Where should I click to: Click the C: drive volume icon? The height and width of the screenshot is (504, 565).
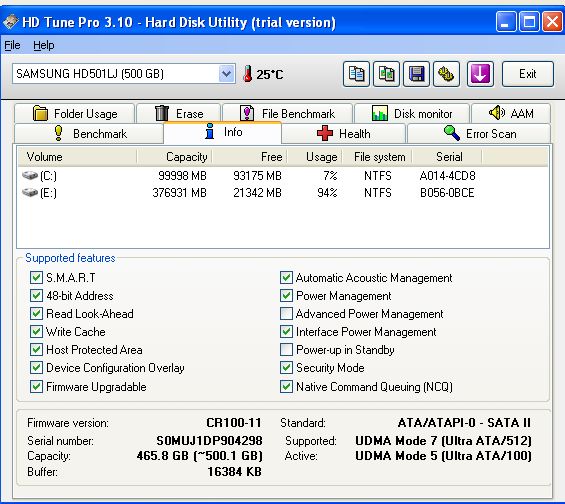30,175
